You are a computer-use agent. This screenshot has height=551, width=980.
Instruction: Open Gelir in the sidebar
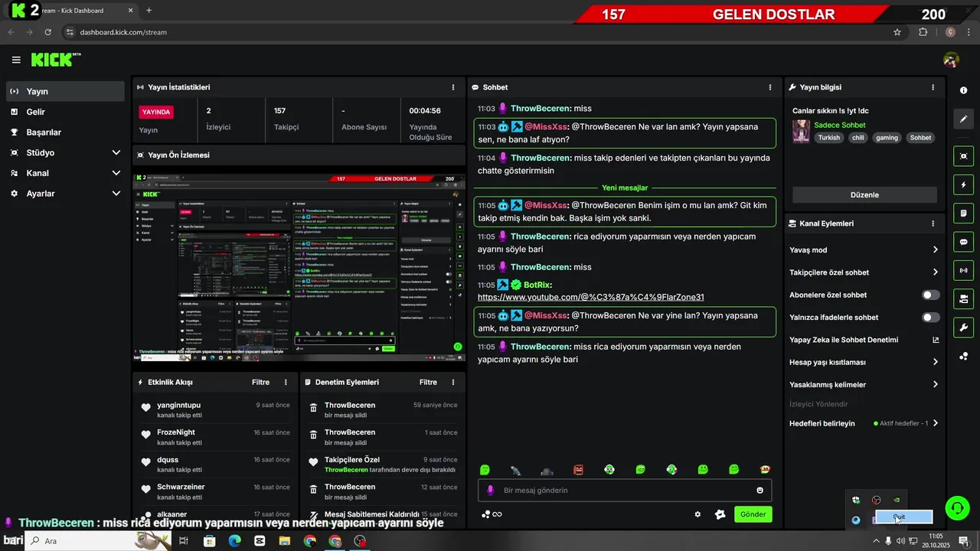pyautogui.click(x=65, y=112)
